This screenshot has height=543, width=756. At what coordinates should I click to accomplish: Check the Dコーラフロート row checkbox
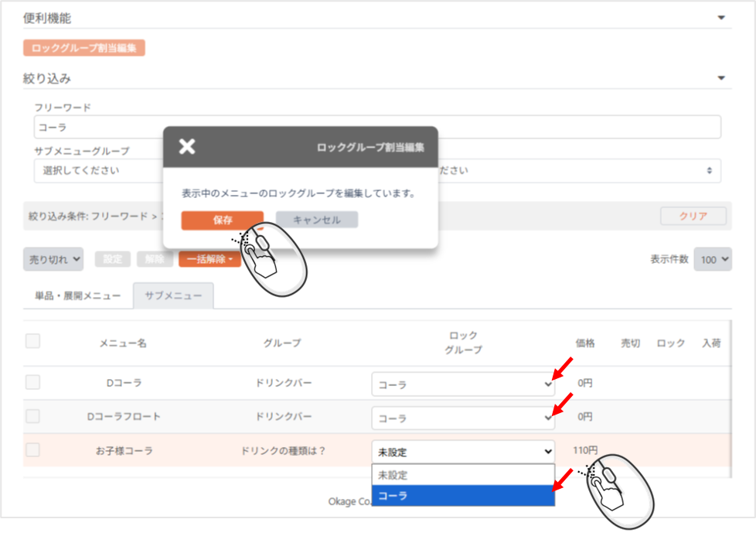tap(33, 416)
